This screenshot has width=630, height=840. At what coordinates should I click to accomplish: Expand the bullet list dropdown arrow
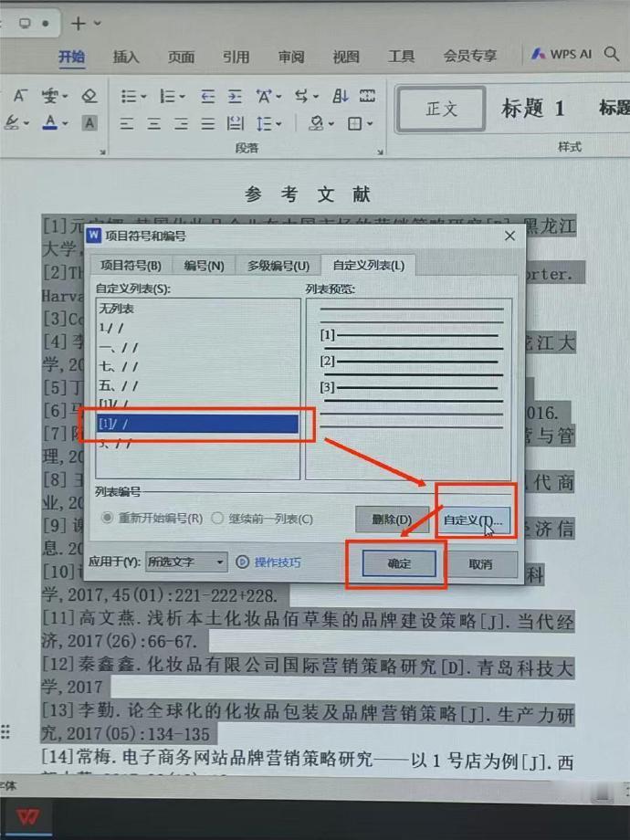143,97
